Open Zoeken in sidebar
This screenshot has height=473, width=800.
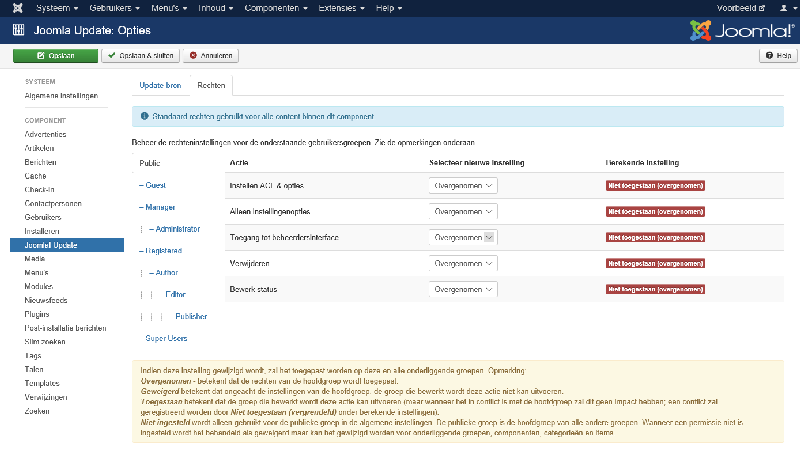pos(37,411)
